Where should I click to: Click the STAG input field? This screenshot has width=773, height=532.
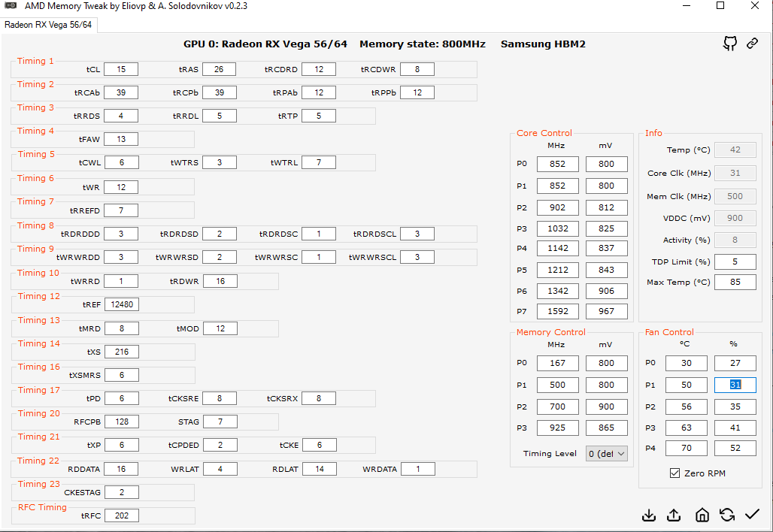pyautogui.click(x=220, y=422)
